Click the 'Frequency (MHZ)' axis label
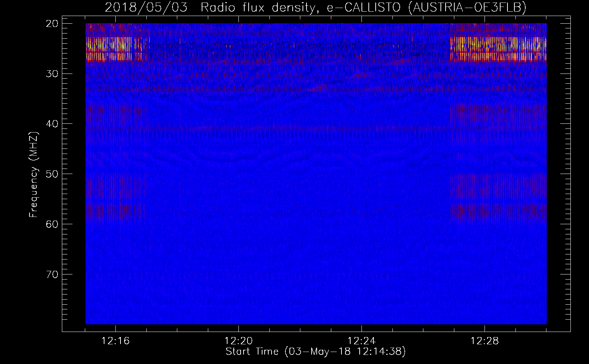589x364 pixels. click(x=33, y=174)
